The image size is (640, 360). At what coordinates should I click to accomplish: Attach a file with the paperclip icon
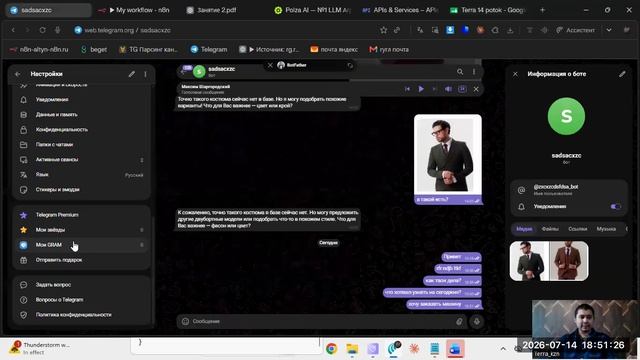(x=459, y=322)
